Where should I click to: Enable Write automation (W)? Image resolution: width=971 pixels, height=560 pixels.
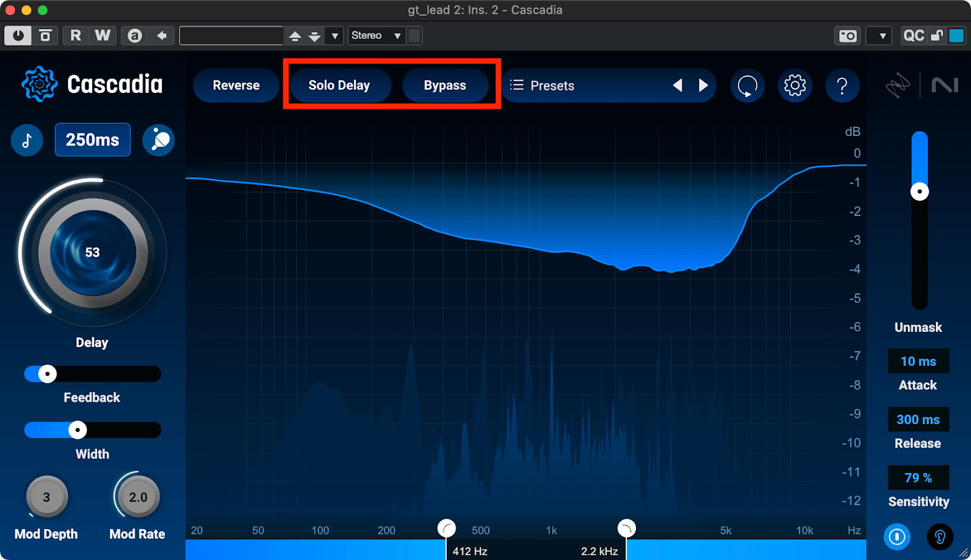(103, 36)
